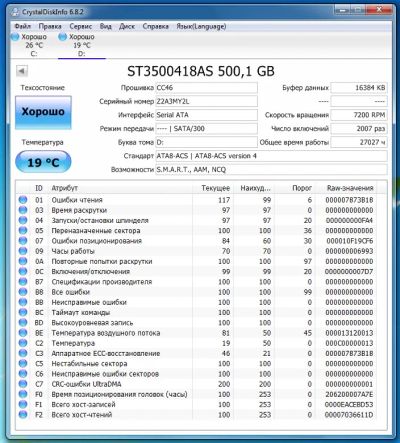Click the drive letter D: field
Image resolution: width=400 pixels, height=443 pixels.
[206, 142]
